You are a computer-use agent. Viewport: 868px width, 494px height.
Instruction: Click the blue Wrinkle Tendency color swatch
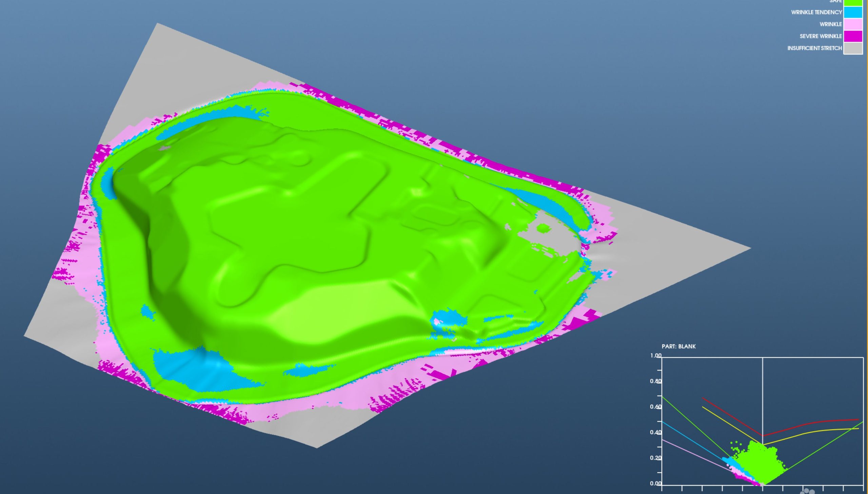point(853,12)
